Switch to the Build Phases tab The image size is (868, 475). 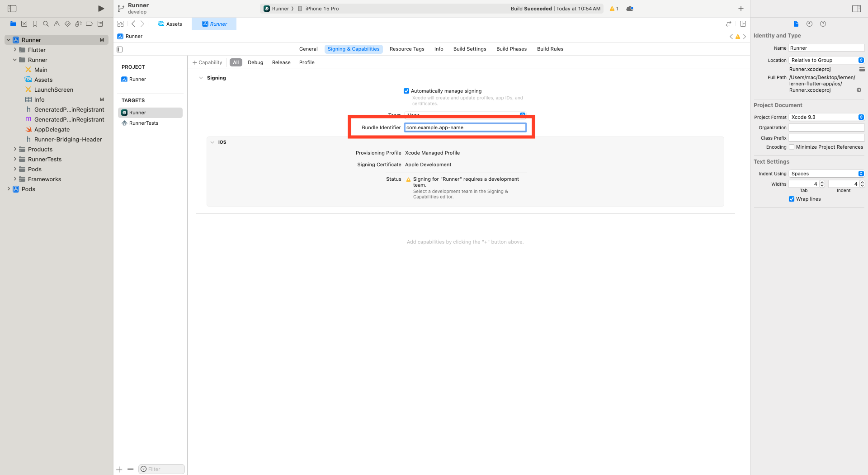coord(511,49)
